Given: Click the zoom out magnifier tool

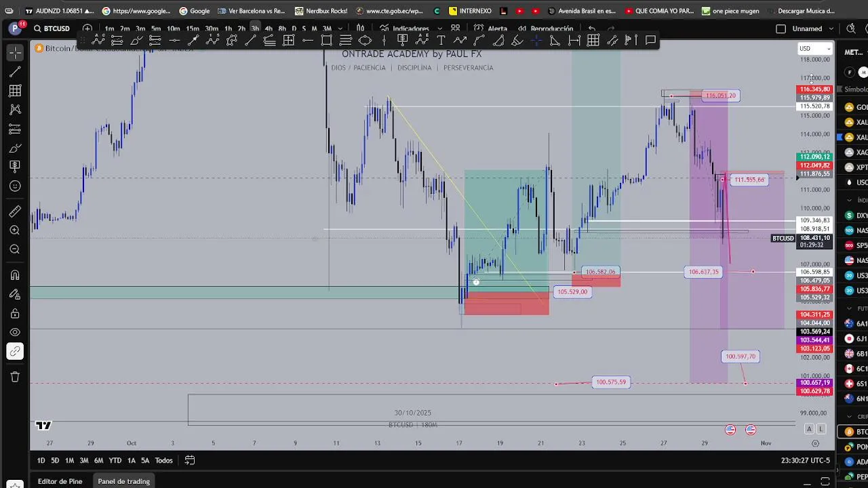Looking at the screenshot, I should click(15, 249).
